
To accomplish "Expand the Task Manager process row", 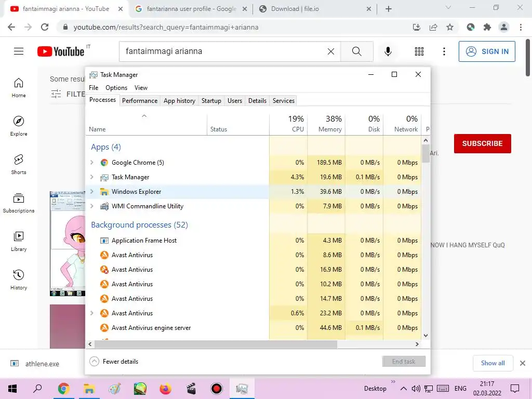I will point(91,177).
